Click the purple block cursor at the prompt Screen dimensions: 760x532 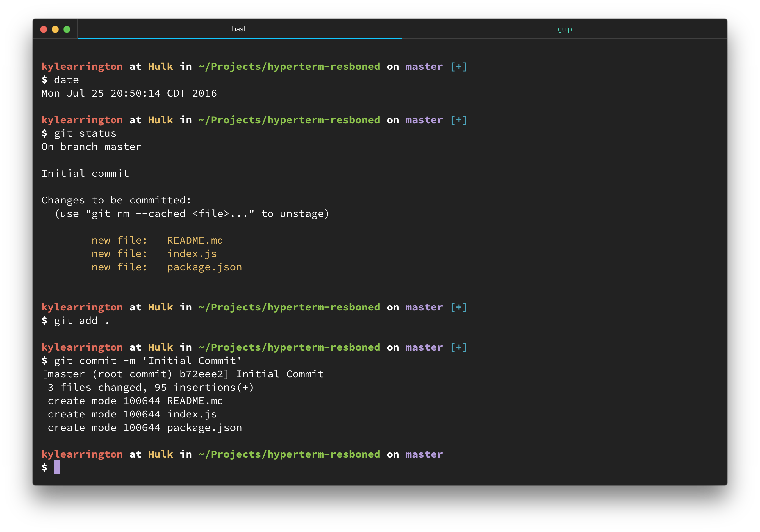(57, 468)
